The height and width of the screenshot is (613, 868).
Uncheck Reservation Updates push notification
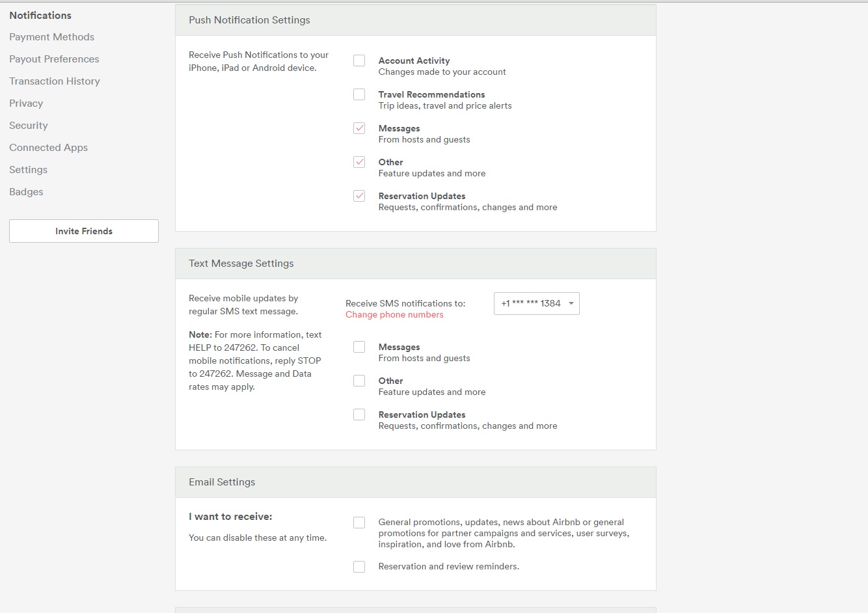coord(359,196)
